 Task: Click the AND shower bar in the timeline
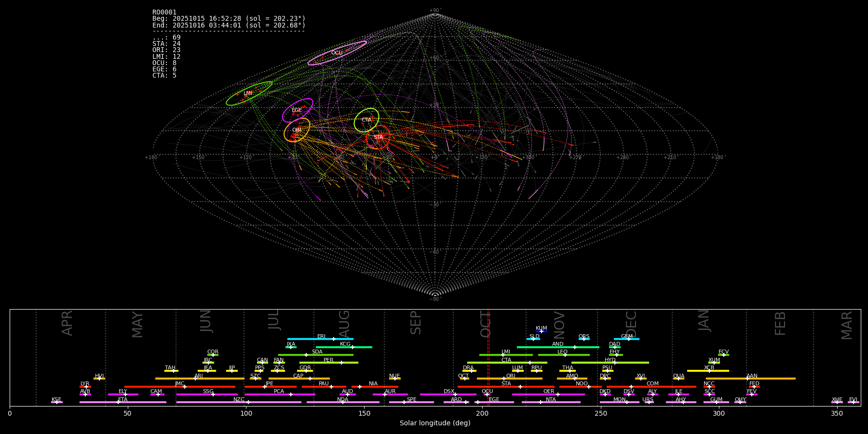pyautogui.click(x=558, y=347)
